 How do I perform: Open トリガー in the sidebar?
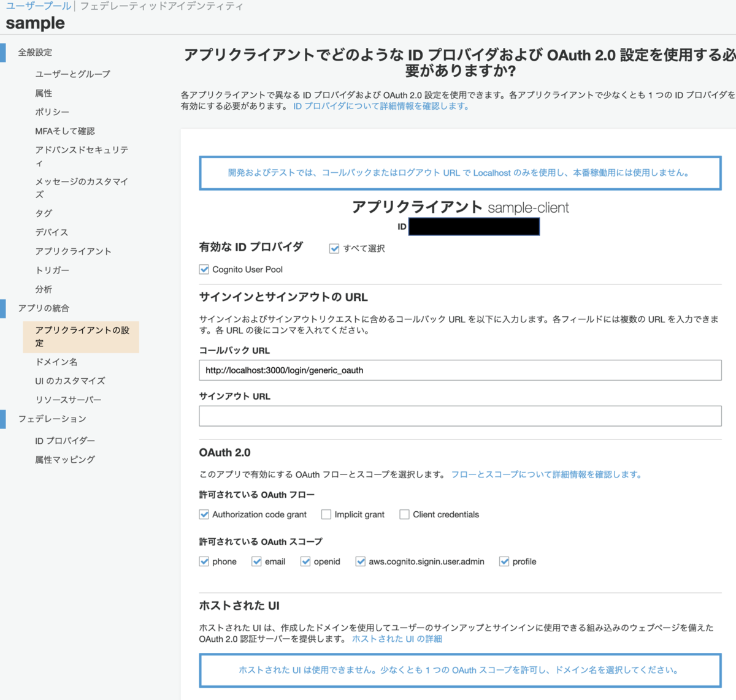(52, 270)
